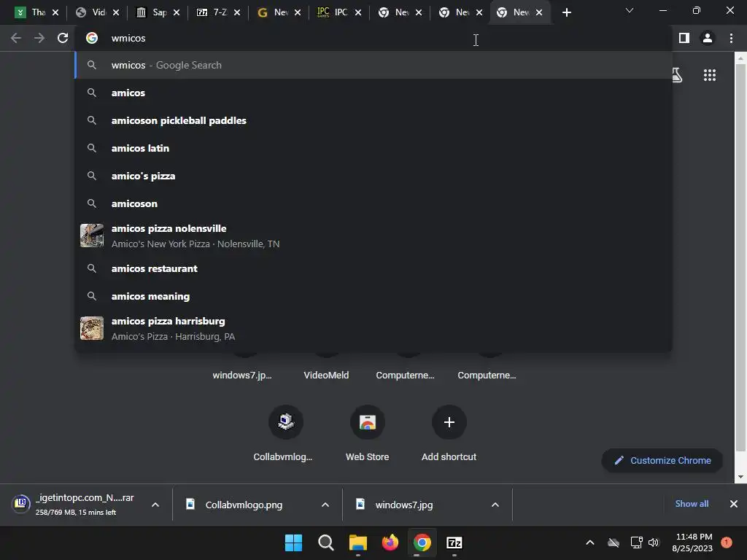The image size is (747, 560).
Task: Open the Google apps grid
Action: (x=710, y=75)
